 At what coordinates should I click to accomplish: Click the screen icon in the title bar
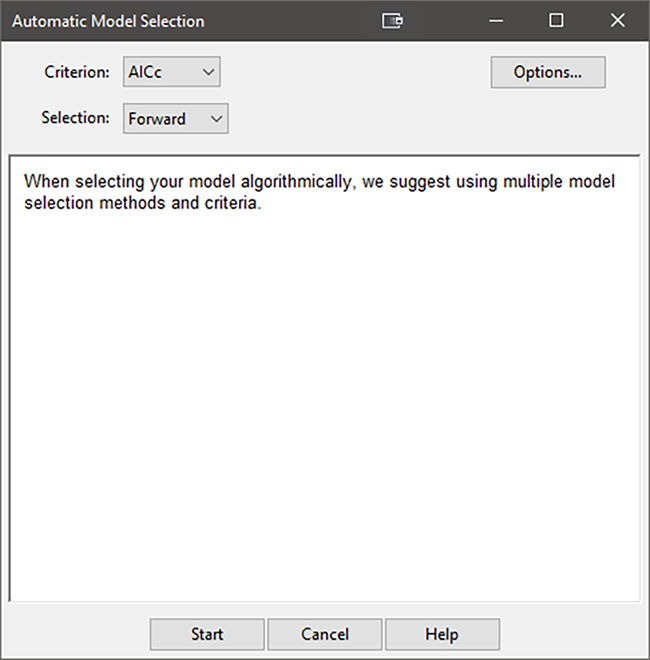(x=393, y=21)
